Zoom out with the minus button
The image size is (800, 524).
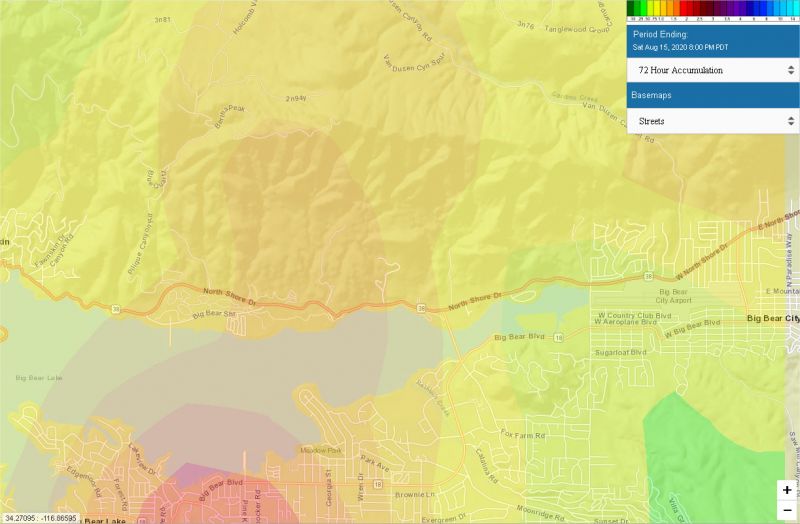(787, 510)
